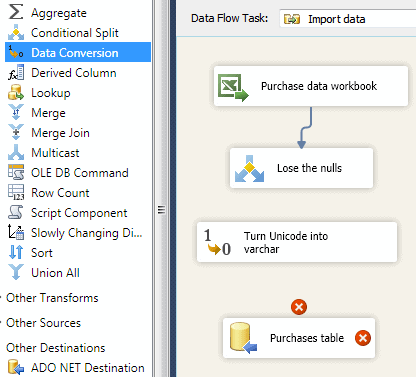Click the blue data path arrow
This screenshot has width=416, height=377.
tap(305, 128)
